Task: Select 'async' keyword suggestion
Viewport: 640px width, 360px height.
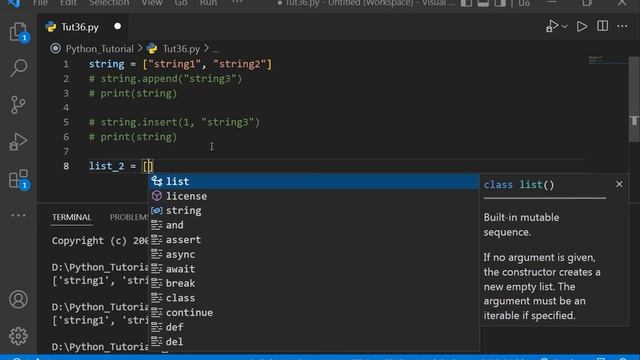Action: pos(313,254)
